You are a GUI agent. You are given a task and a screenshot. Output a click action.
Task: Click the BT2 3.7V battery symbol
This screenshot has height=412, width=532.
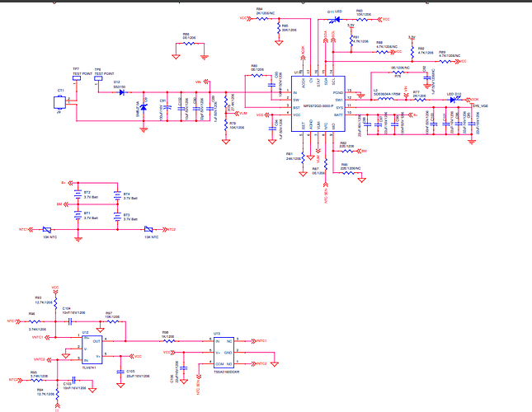coord(78,196)
